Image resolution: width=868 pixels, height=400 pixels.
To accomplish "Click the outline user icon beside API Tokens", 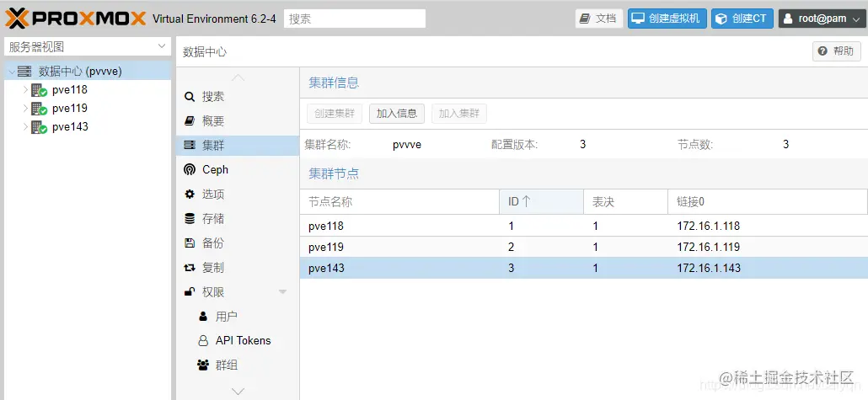I will pyautogui.click(x=202, y=341).
